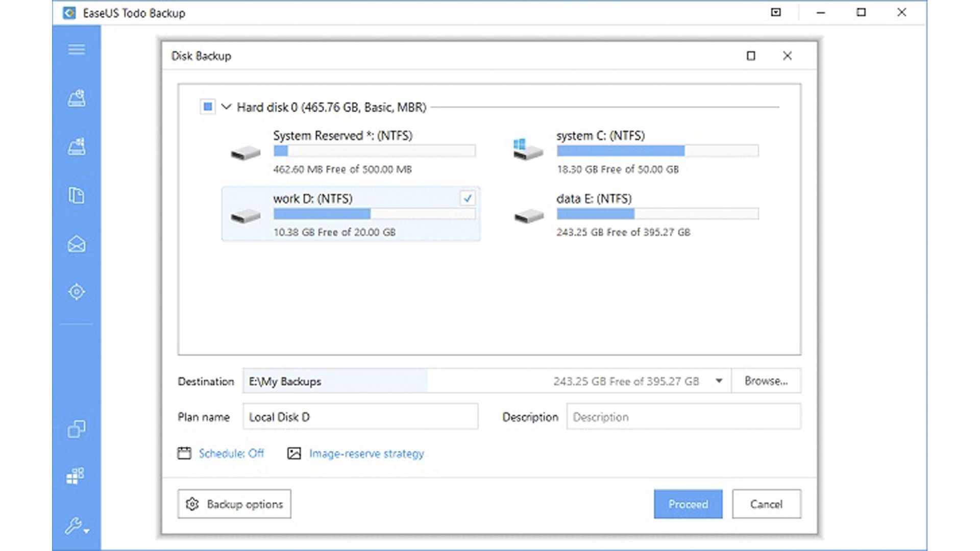Click the Smart Backup target icon

pos(77,292)
